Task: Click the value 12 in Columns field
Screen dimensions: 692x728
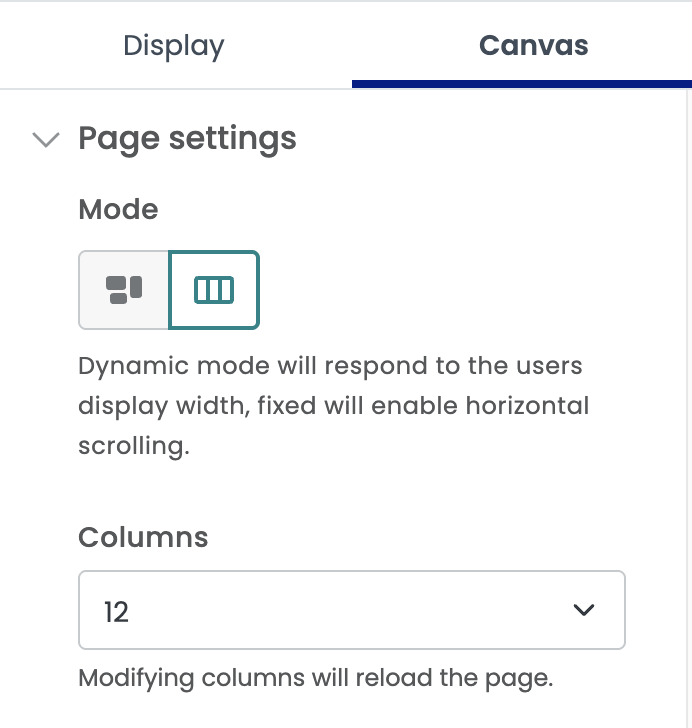Action: 117,611
